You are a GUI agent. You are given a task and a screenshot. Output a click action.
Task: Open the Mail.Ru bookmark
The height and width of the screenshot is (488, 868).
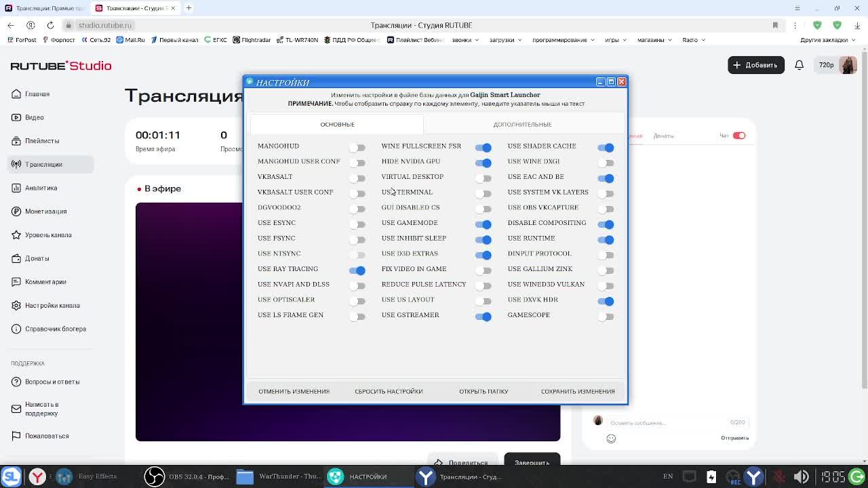[x=130, y=40]
